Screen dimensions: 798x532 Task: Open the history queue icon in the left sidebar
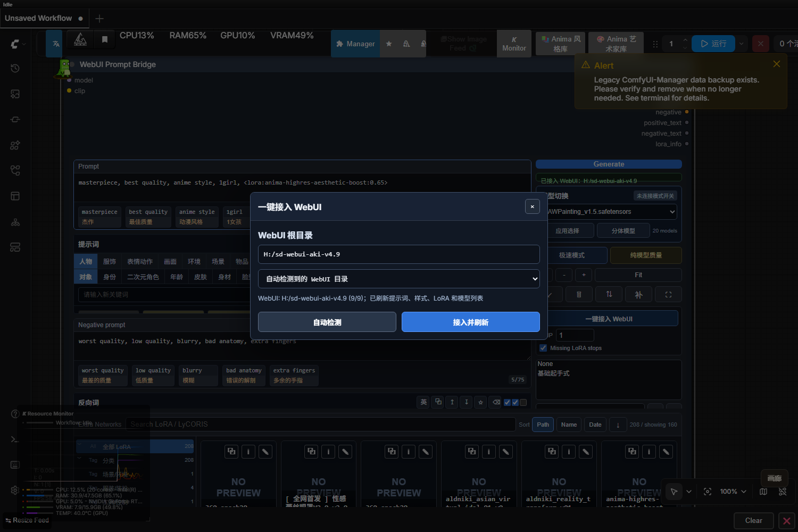[x=15, y=68]
